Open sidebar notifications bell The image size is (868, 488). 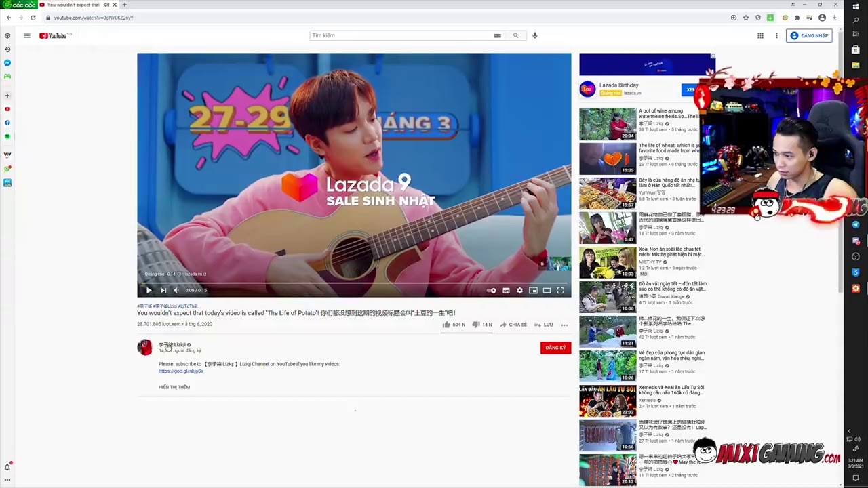pos(7,467)
